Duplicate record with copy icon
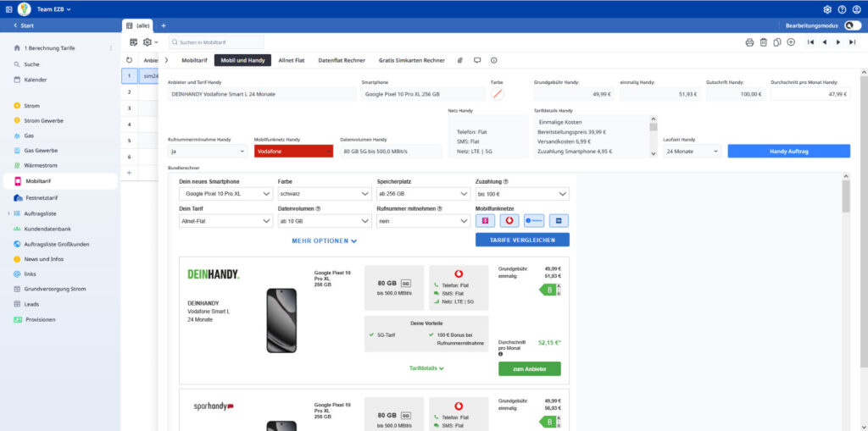The image size is (868, 431). pos(777,42)
